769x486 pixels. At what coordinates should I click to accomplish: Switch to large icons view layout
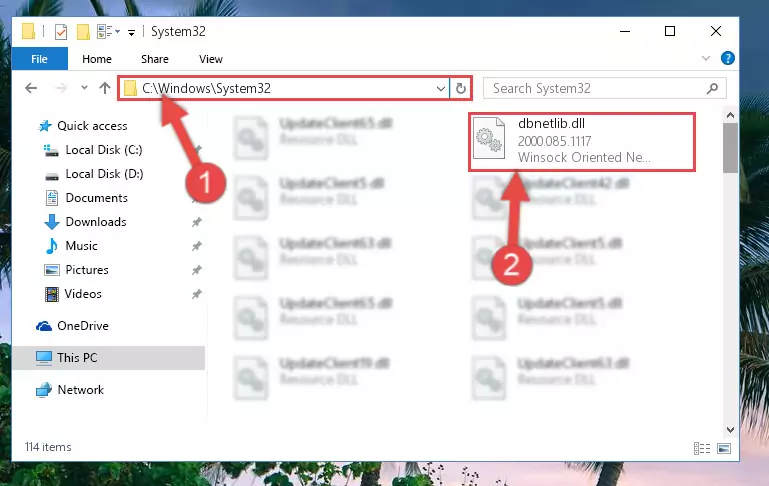coord(724,448)
